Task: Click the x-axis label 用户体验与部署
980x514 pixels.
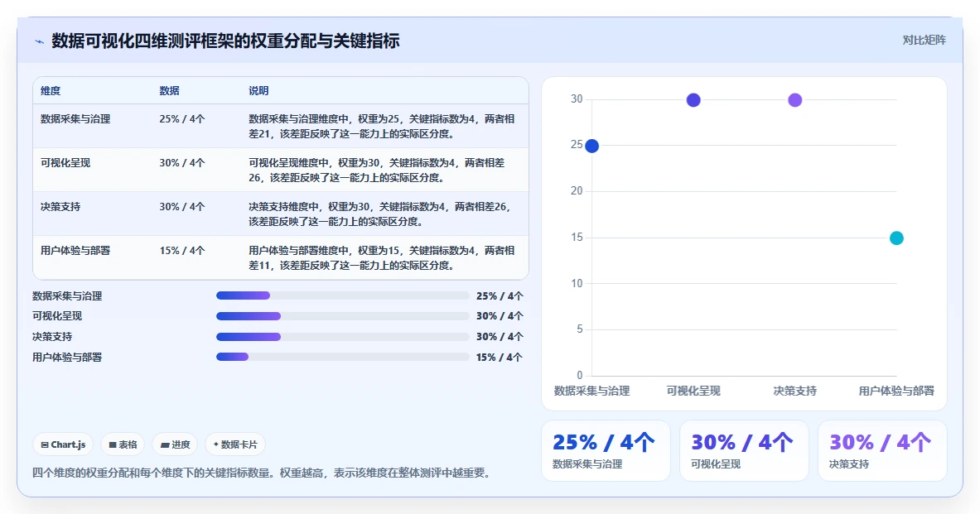Action: pyautogui.click(x=896, y=391)
